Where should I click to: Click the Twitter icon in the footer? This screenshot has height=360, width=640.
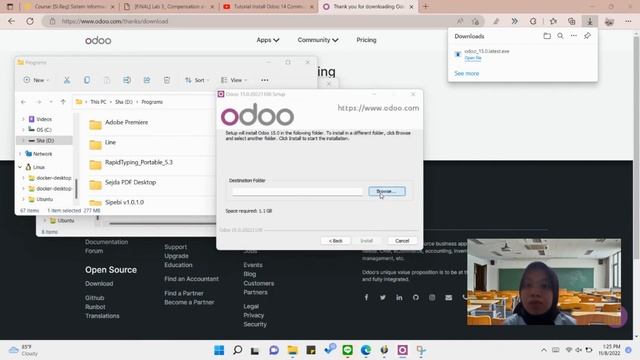pyautogui.click(x=383, y=297)
